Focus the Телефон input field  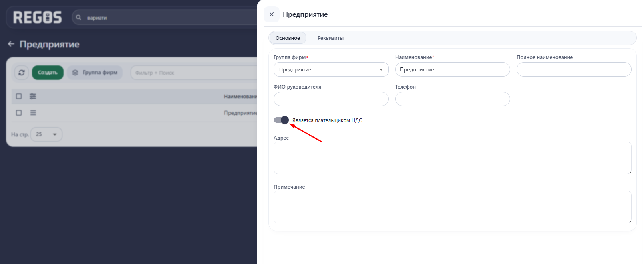coord(452,99)
